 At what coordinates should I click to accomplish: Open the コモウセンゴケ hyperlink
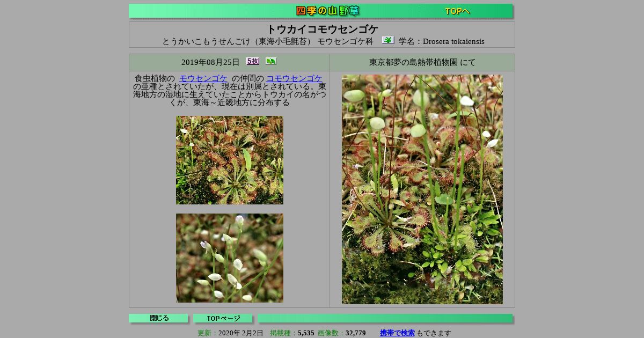(294, 78)
